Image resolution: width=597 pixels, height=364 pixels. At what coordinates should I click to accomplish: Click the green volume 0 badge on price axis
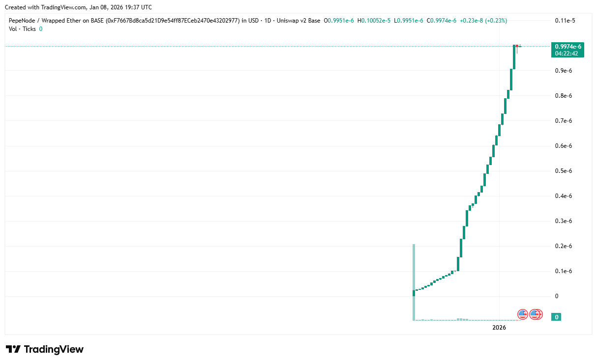pyautogui.click(x=556, y=317)
